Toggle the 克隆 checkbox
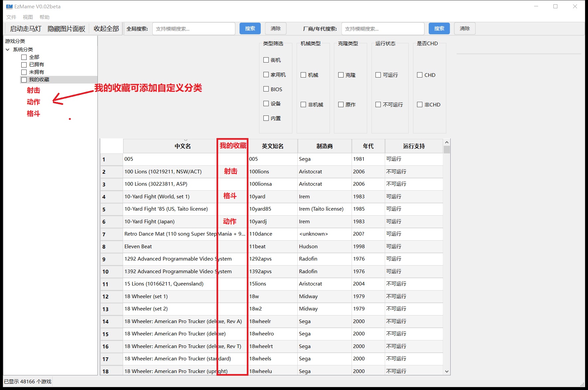The width and height of the screenshot is (588, 390). (341, 75)
